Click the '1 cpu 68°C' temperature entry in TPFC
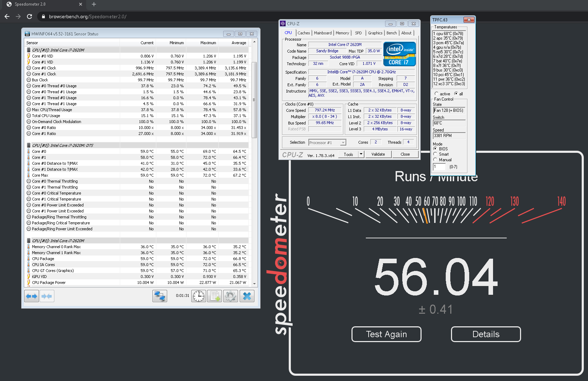588x381 pixels. point(448,34)
